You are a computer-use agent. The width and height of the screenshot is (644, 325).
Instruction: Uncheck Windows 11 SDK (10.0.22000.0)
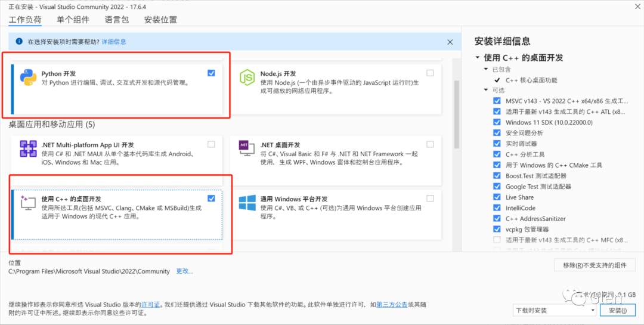[497, 122]
